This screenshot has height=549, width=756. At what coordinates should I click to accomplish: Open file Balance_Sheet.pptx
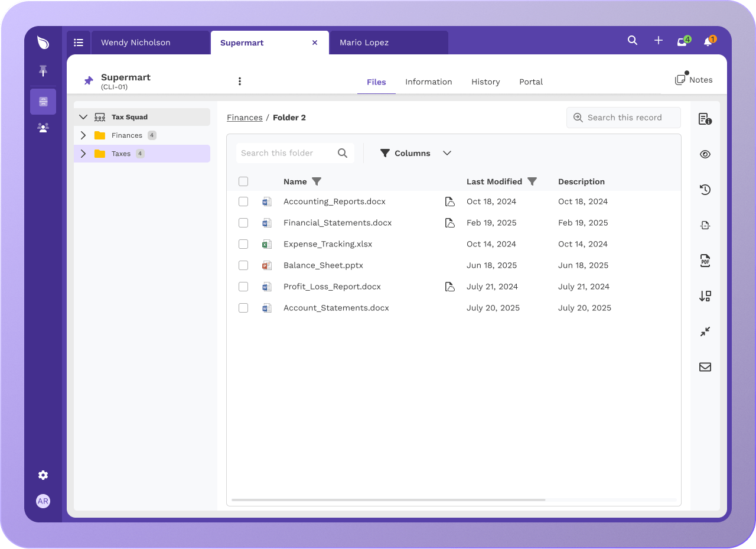[323, 265]
